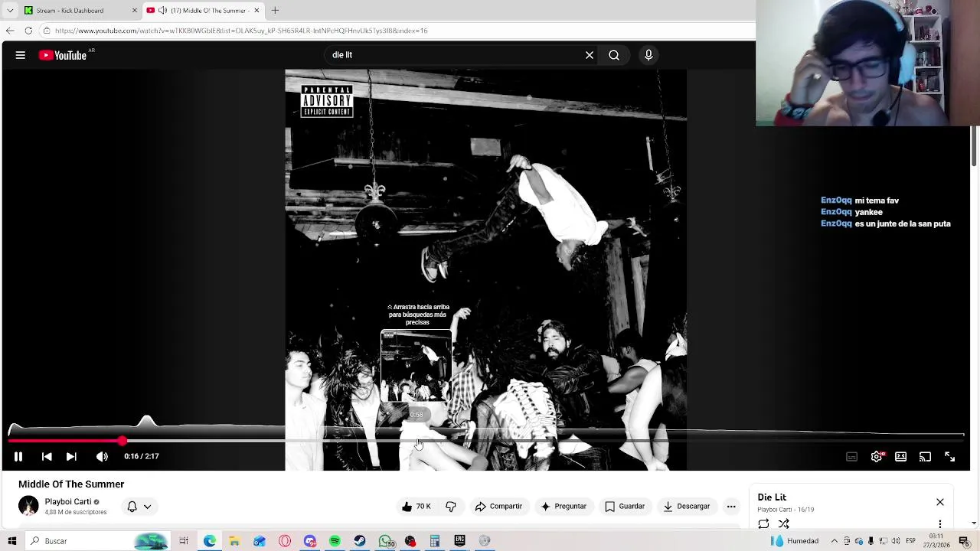Seek on the red video progress bar

[486, 441]
